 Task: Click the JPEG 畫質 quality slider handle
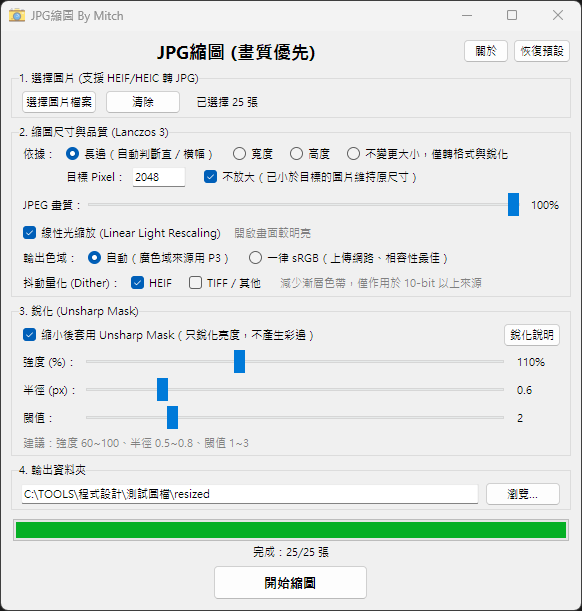513,205
